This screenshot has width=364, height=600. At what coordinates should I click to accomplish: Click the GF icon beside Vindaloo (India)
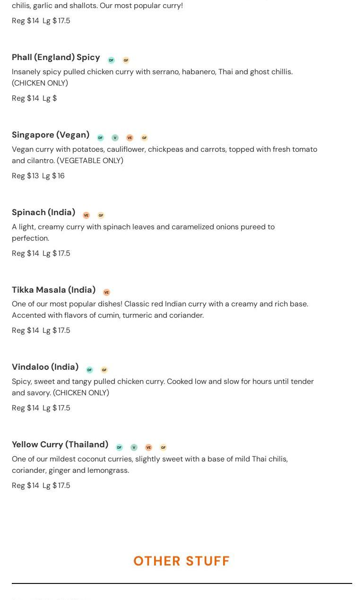pyautogui.click(x=104, y=370)
